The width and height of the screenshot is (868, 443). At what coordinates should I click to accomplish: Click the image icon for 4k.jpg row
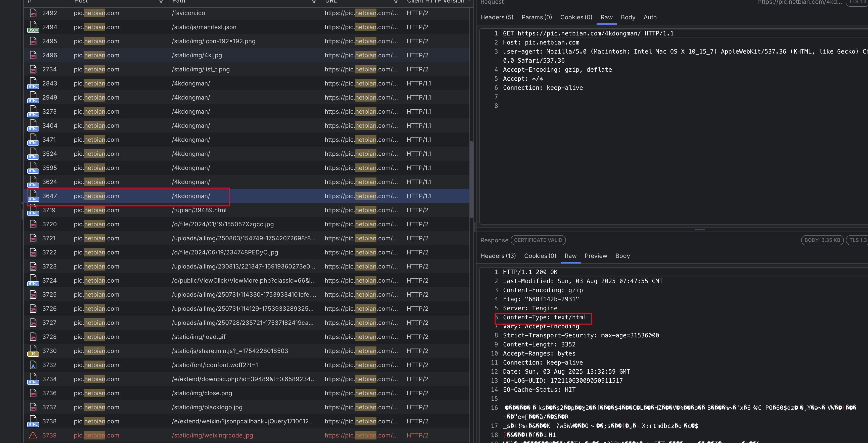33,55
